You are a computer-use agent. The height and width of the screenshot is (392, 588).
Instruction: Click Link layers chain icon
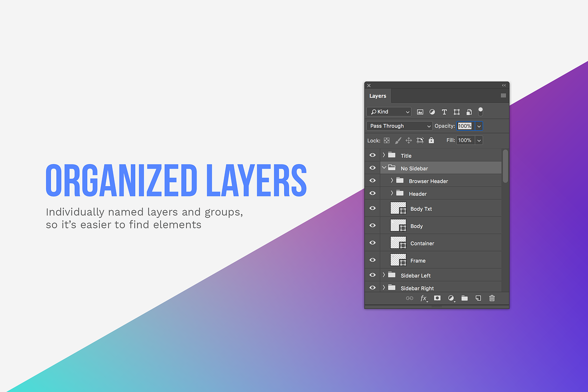410,298
